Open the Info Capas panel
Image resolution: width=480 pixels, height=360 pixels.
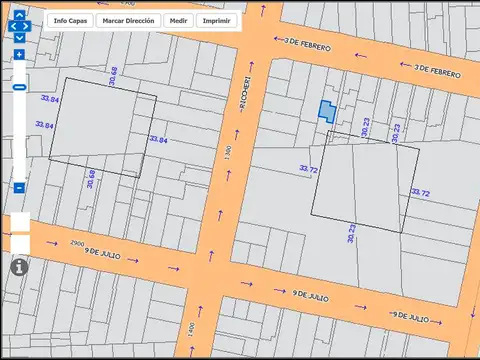click(x=70, y=21)
